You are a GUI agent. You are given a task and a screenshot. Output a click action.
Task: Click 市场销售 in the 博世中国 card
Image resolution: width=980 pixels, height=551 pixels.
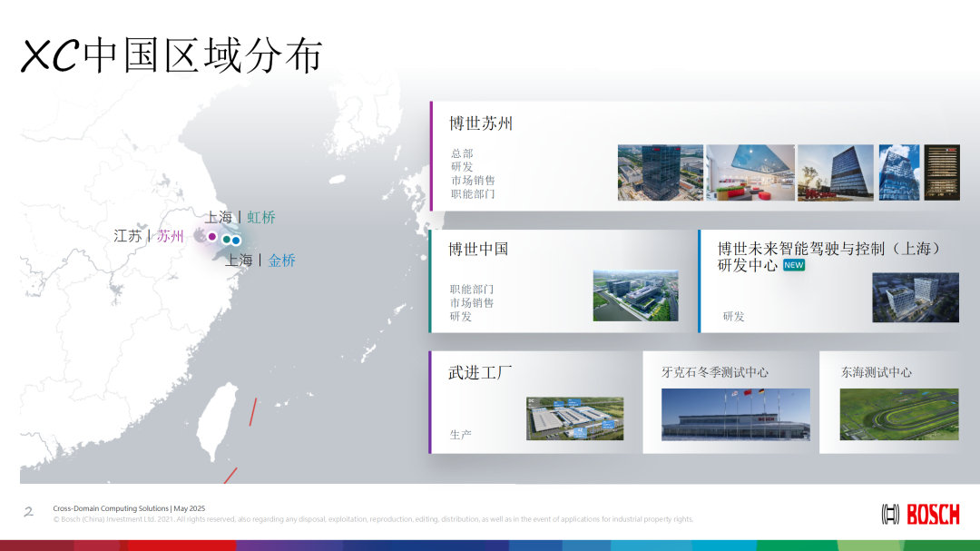(472, 302)
